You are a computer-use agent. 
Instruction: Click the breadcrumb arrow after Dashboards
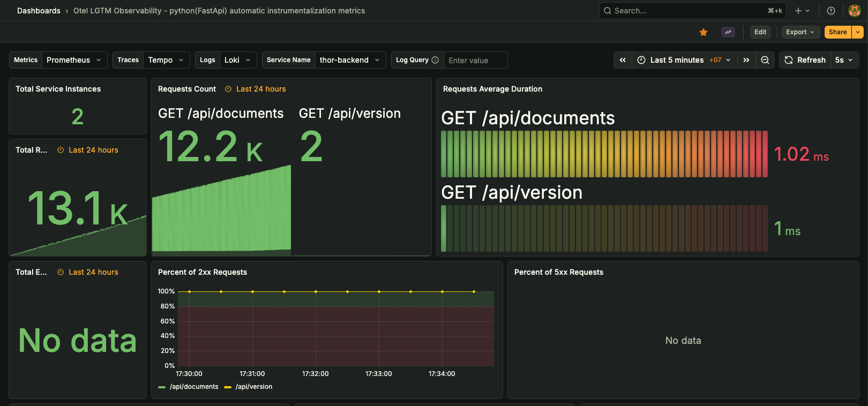[67, 11]
